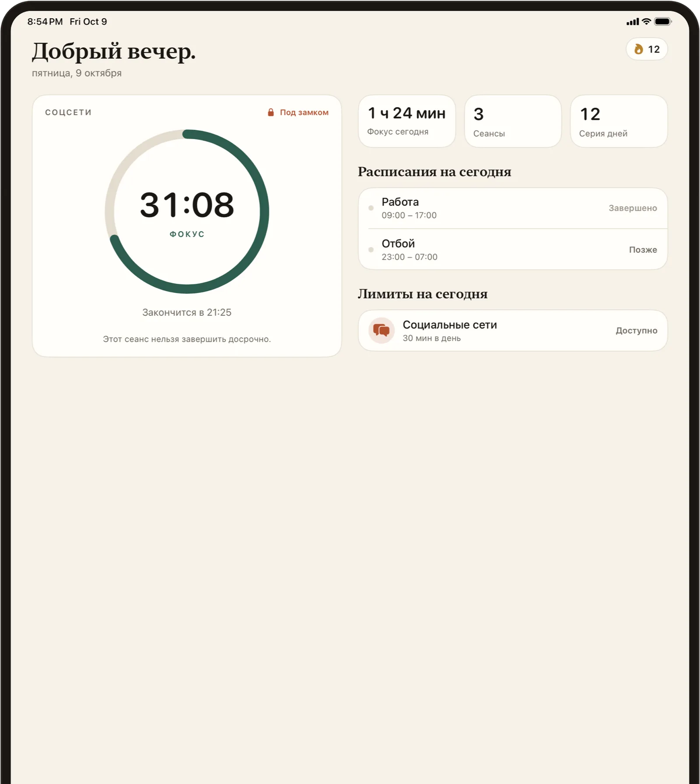Tap the Под замком locked label

pos(304,112)
